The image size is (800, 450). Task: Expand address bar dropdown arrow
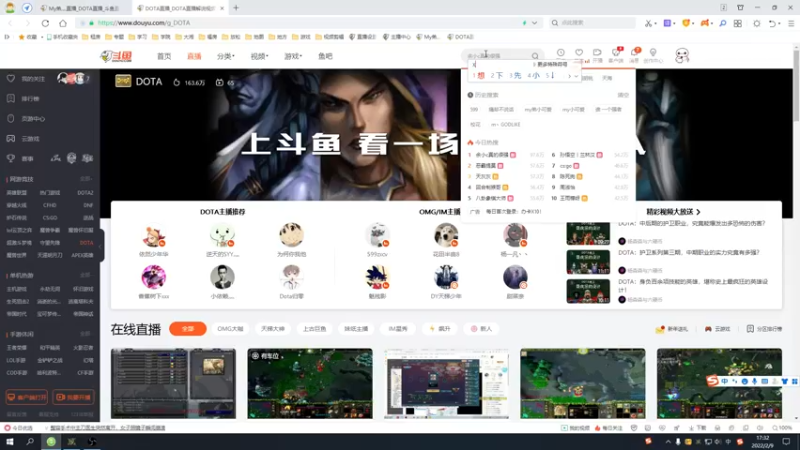[x=534, y=23]
